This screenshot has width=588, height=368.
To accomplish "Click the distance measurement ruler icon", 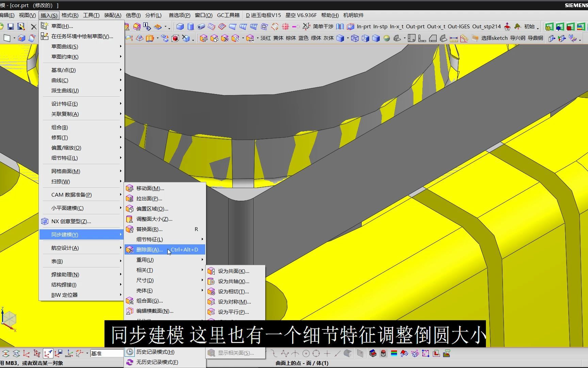I will 454,39.
